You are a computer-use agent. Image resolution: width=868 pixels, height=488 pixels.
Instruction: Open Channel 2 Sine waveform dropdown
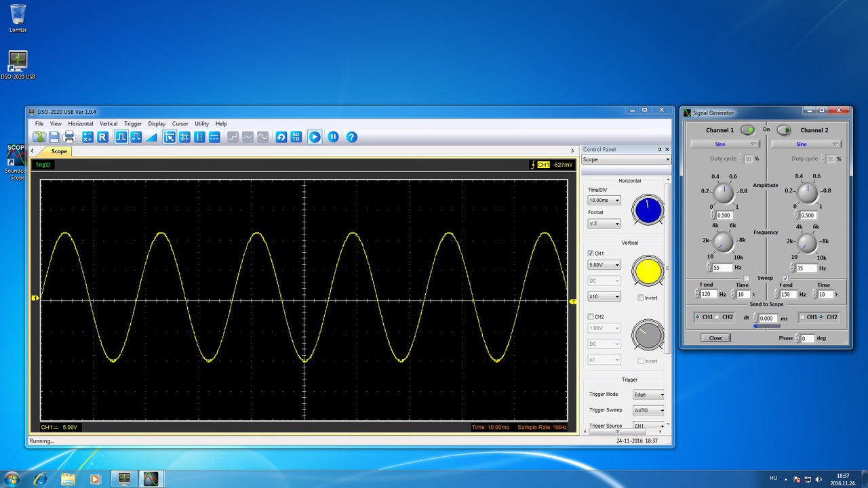tap(806, 144)
